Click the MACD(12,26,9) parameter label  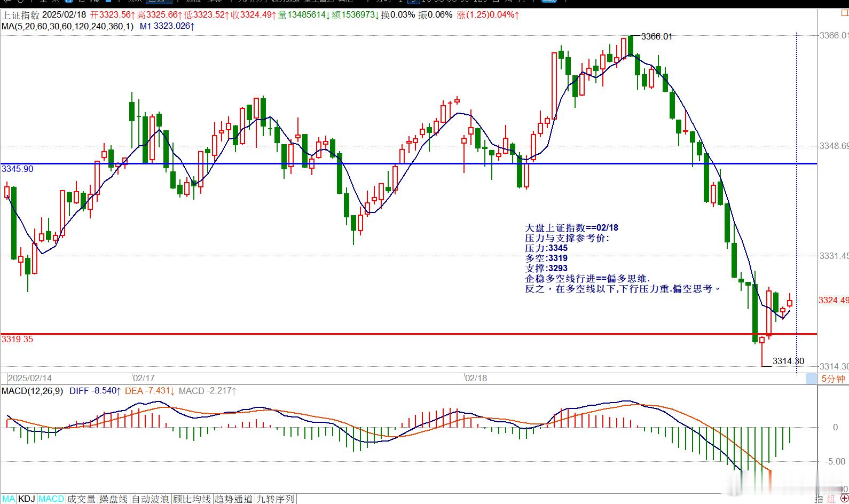point(32,391)
